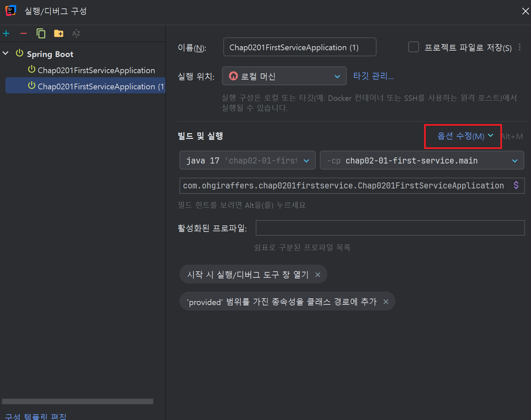
Task: Click the 이름 name input field
Action: click(x=300, y=47)
